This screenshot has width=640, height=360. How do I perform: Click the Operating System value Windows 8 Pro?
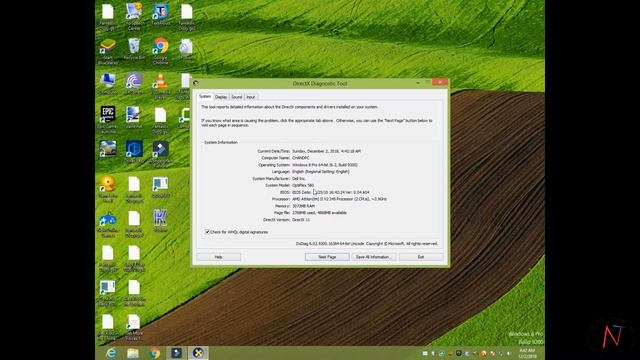pyautogui.click(x=325, y=164)
